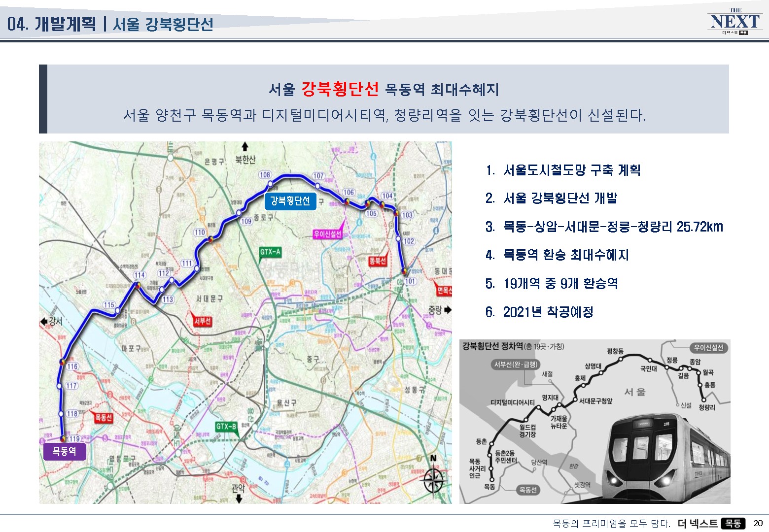Select the purple 목동역 map label

tap(65, 451)
